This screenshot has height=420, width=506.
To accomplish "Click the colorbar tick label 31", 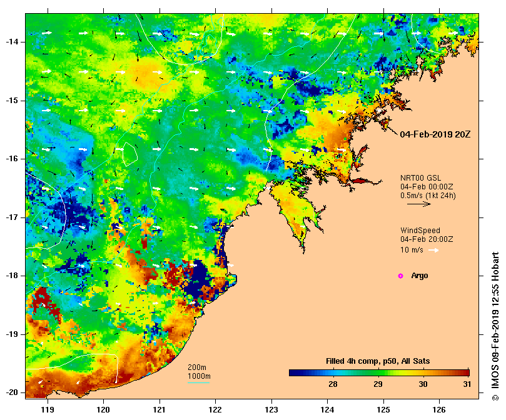I will (467, 384).
